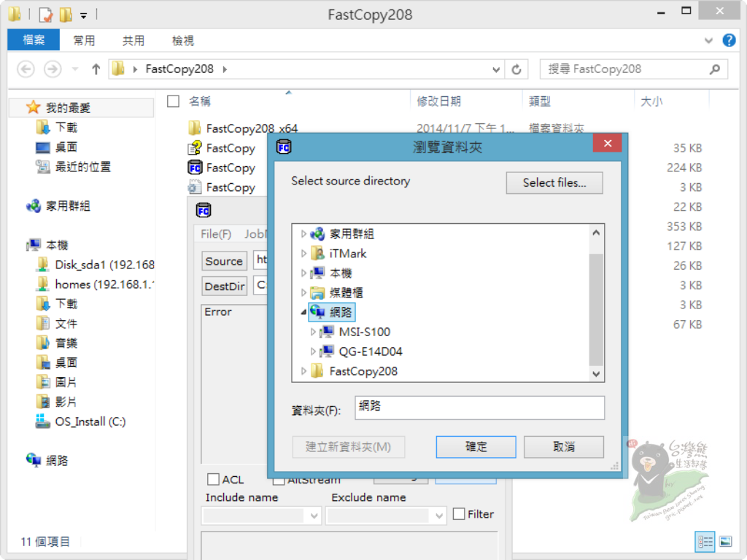The height and width of the screenshot is (560, 747).
Task: Toggle the Filter checkbox
Action: pyautogui.click(x=459, y=514)
